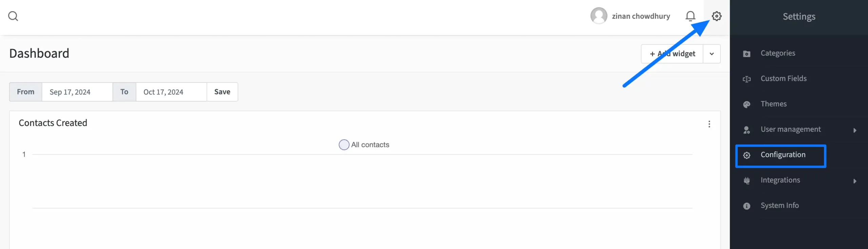868x249 pixels.
Task: Click the System Info info icon
Action: (746, 205)
